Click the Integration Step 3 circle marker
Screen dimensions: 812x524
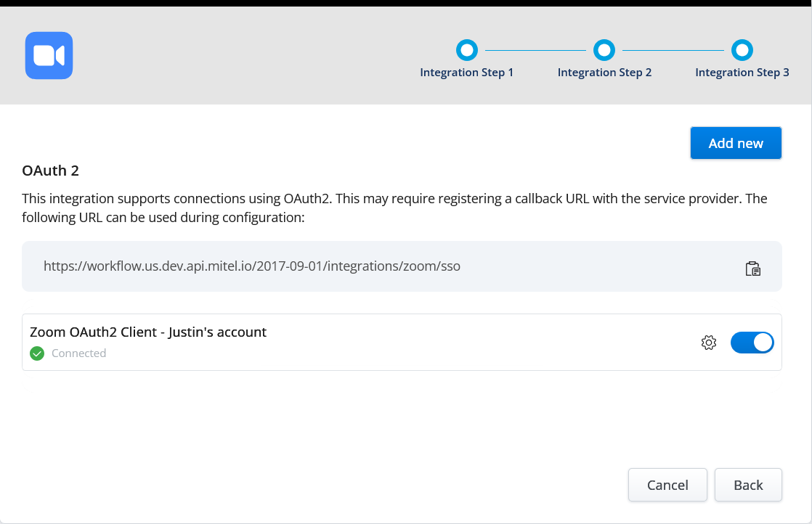(x=742, y=50)
